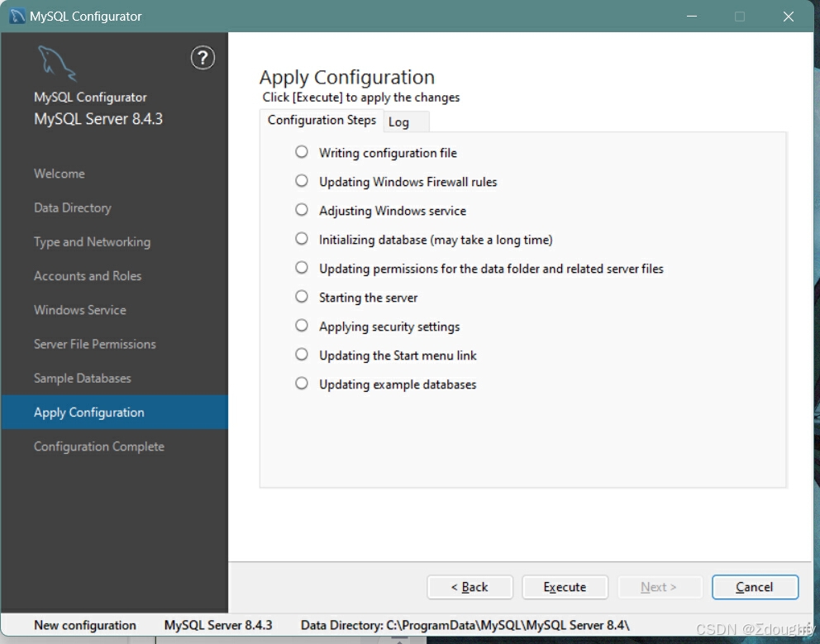Click the MySQL dolphin logo in sidebar
This screenshot has width=820, height=644.
click(x=57, y=64)
